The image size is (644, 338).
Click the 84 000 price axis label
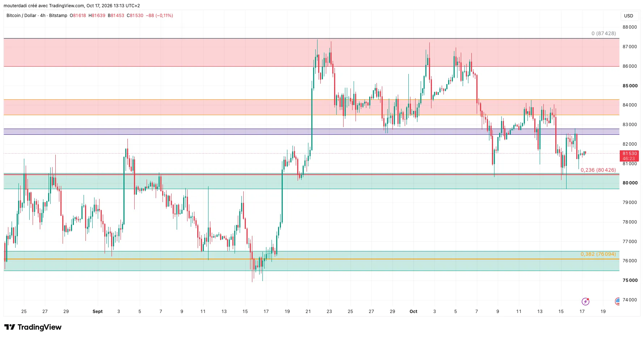tap(630, 105)
